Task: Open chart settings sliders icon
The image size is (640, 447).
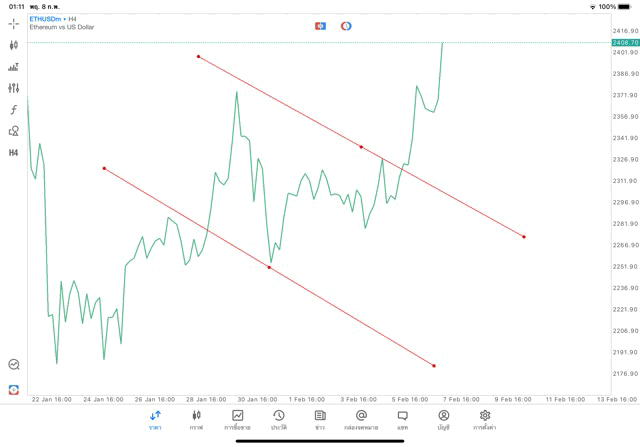Action: point(14,88)
